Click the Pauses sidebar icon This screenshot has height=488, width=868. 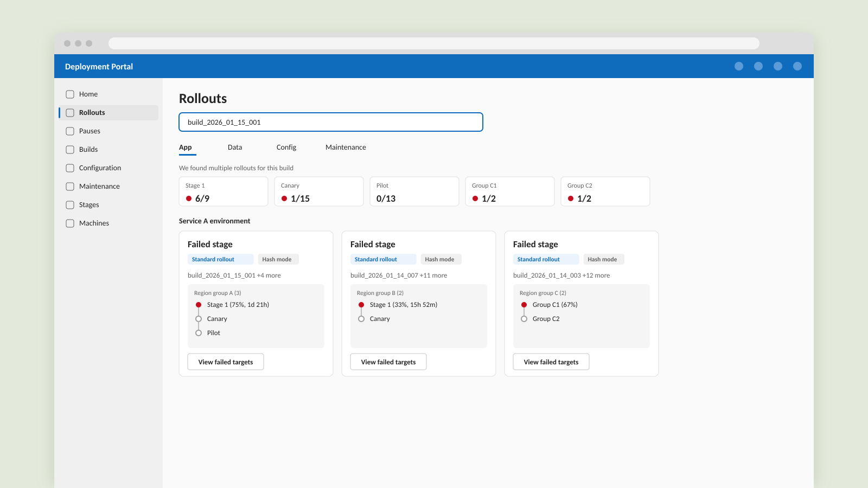click(70, 131)
